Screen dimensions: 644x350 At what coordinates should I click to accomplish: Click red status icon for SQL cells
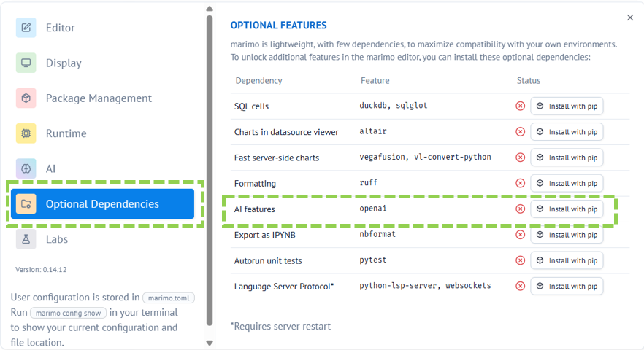pos(521,106)
